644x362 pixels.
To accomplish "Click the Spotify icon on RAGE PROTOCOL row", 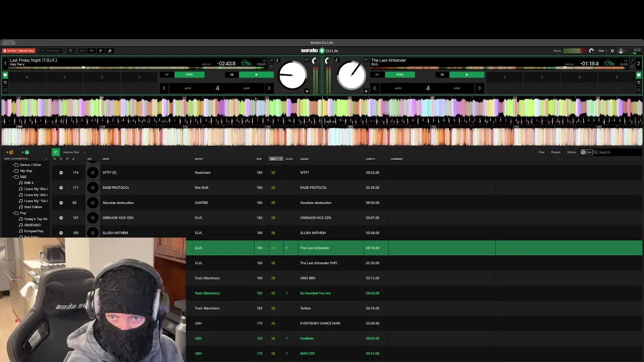I will [x=61, y=188].
